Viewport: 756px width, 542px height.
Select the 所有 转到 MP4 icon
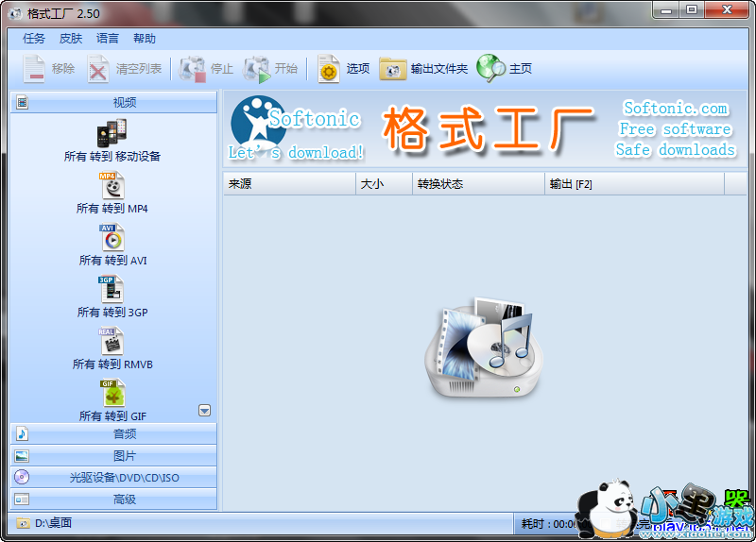point(112,185)
